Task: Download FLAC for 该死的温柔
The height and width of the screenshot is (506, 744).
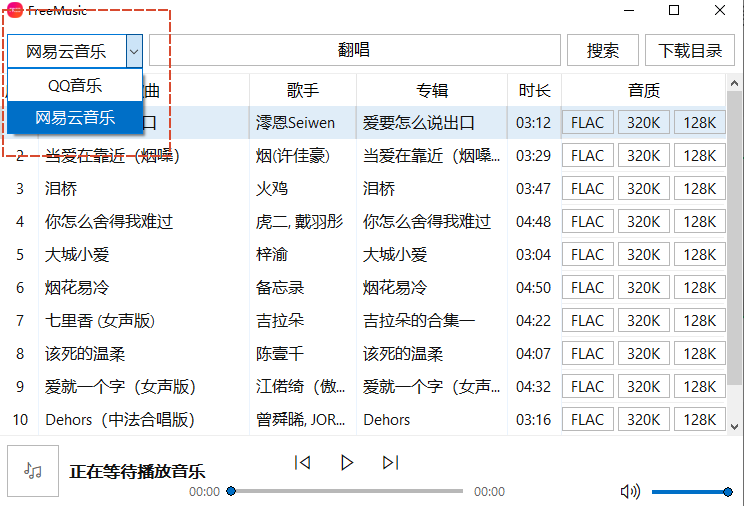Action: [587, 354]
